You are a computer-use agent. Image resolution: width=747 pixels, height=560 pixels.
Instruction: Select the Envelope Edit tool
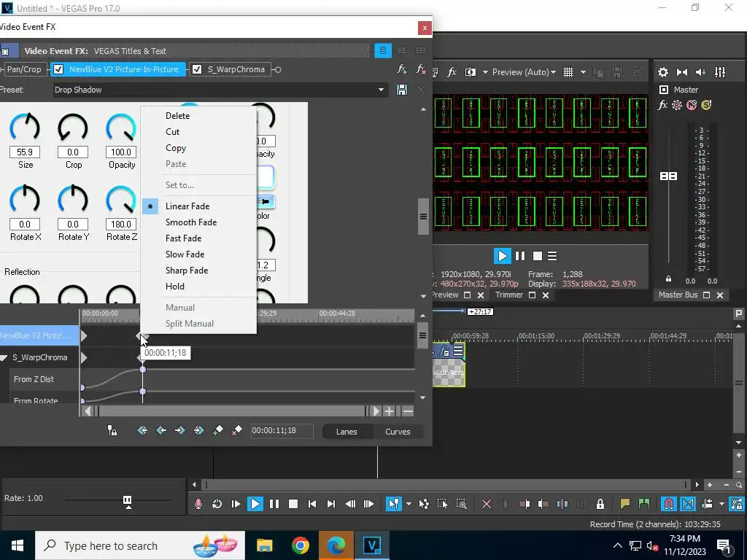tap(424, 504)
